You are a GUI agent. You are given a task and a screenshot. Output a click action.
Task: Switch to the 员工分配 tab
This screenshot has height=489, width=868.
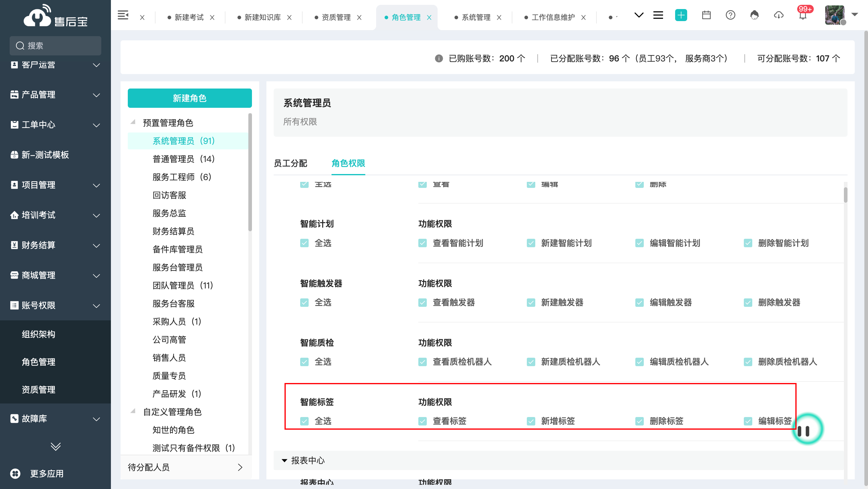pyautogui.click(x=290, y=163)
